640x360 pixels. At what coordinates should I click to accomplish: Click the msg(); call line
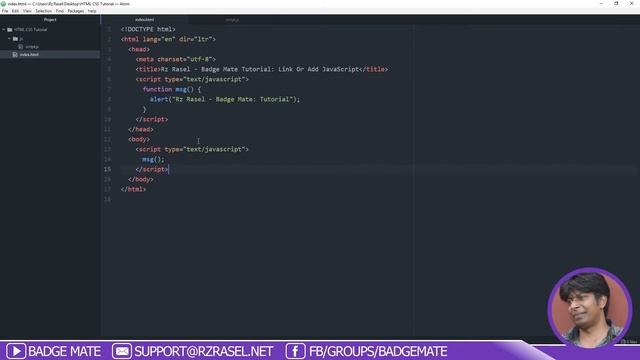tap(153, 159)
